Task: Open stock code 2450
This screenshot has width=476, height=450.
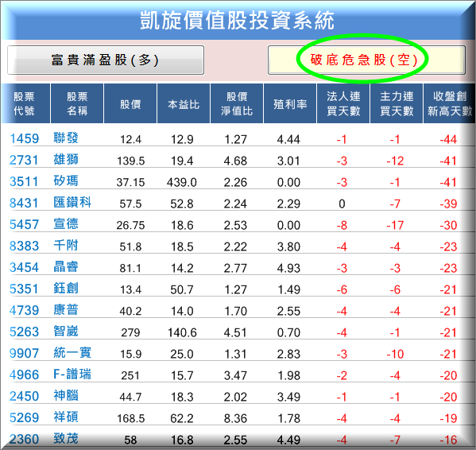Action: (x=25, y=396)
